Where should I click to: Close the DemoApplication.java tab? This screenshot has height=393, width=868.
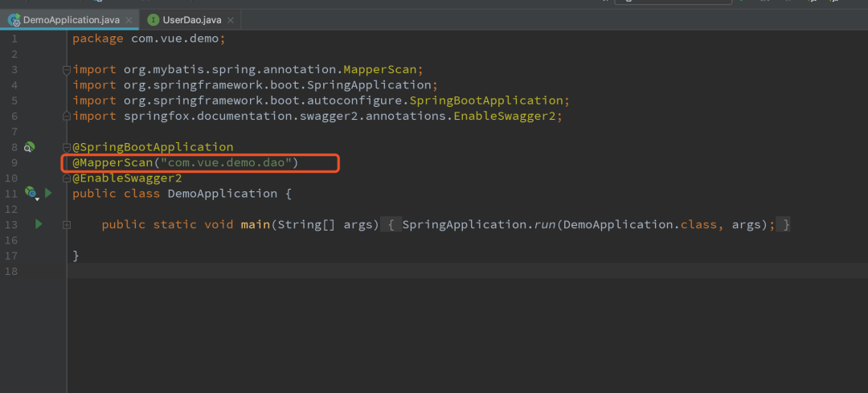click(x=129, y=19)
